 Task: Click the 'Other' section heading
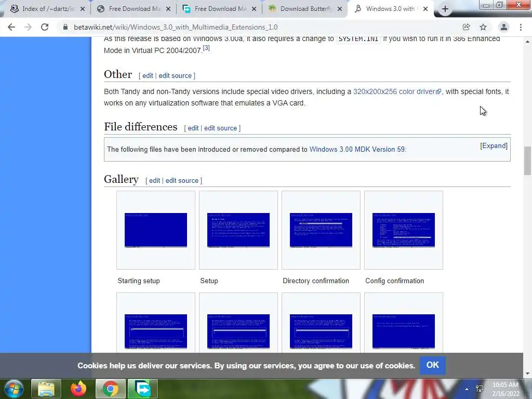coord(118,74)
